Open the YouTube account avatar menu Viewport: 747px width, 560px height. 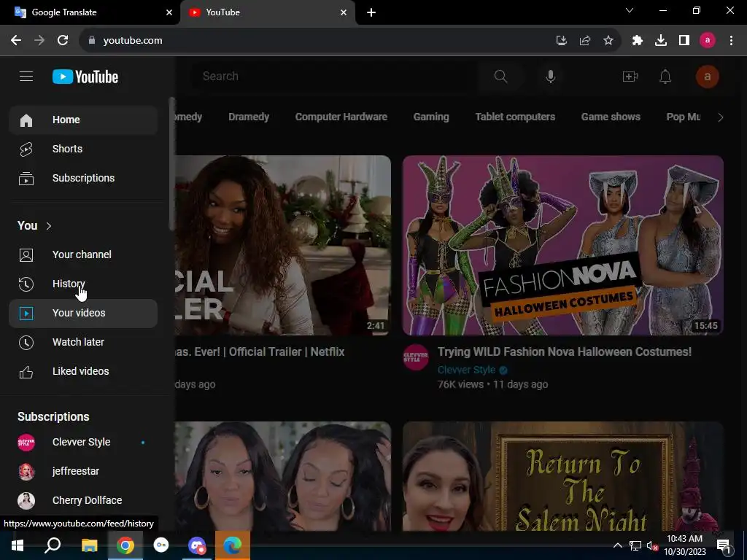(x=708, y=77)
